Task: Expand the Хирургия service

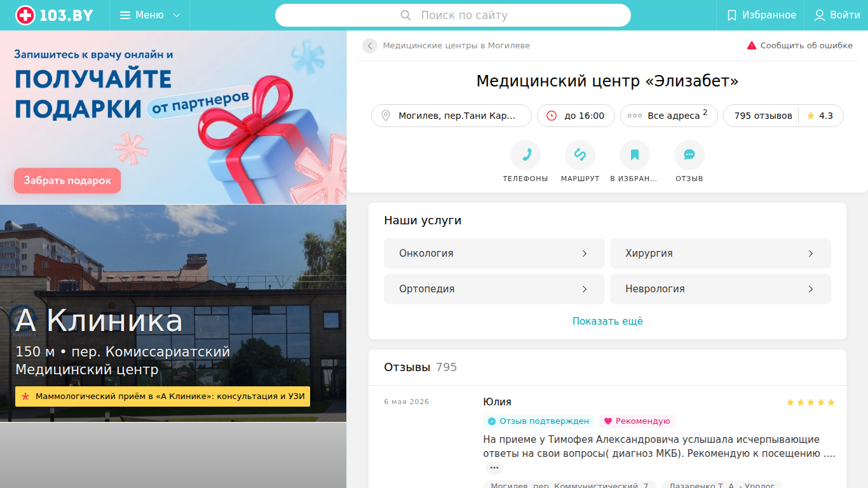Action: tap(721, 254)
